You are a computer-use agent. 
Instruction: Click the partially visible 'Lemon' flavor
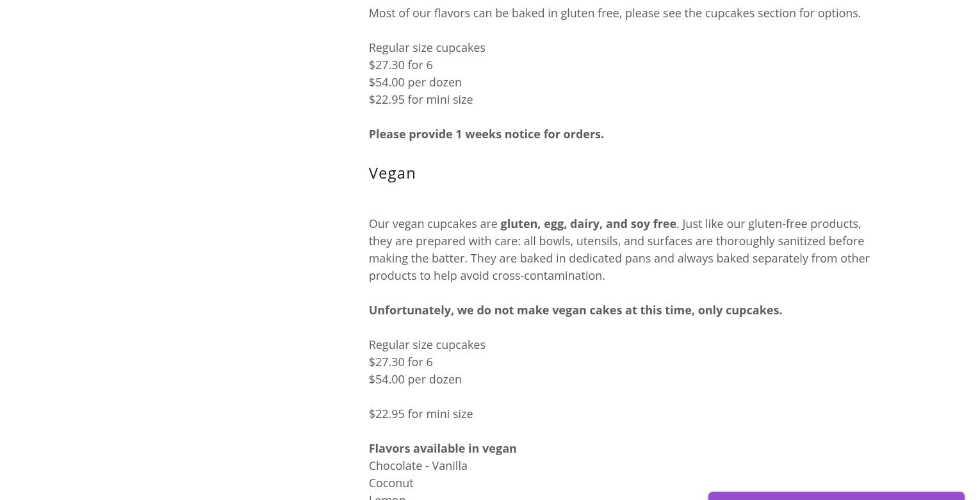(387, 497)
